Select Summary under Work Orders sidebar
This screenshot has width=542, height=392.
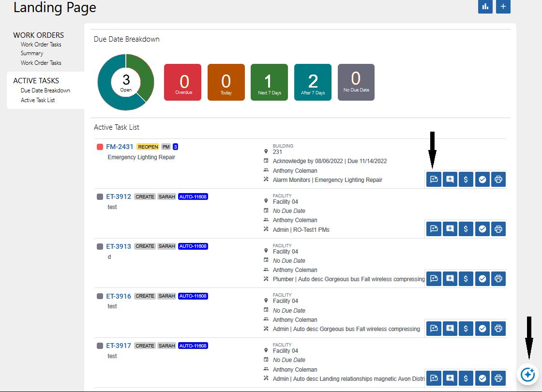[x=32, y=53]
